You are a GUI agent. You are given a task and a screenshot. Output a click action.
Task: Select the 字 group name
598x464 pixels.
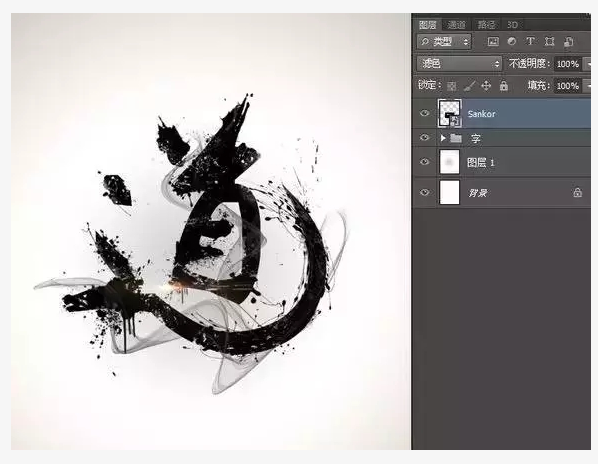click(x=476, y=138)
